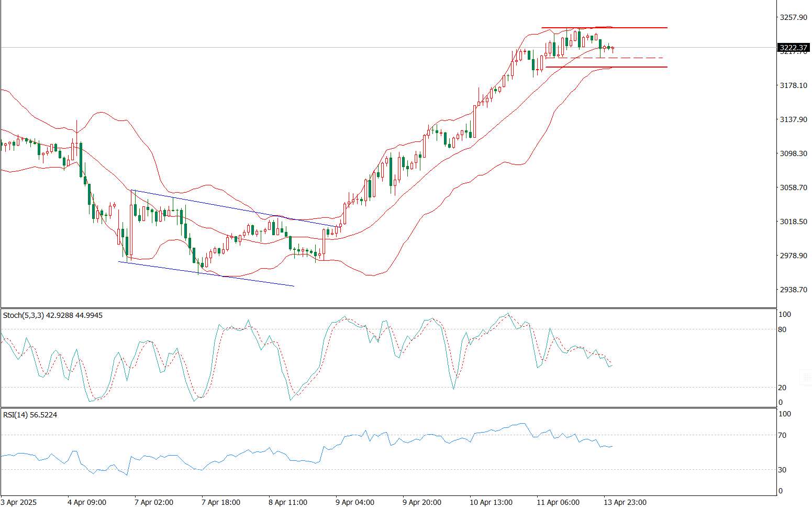The image size is (812, 508).
Task: Select the upper blue channel trendline
Action: pos(236,208)
